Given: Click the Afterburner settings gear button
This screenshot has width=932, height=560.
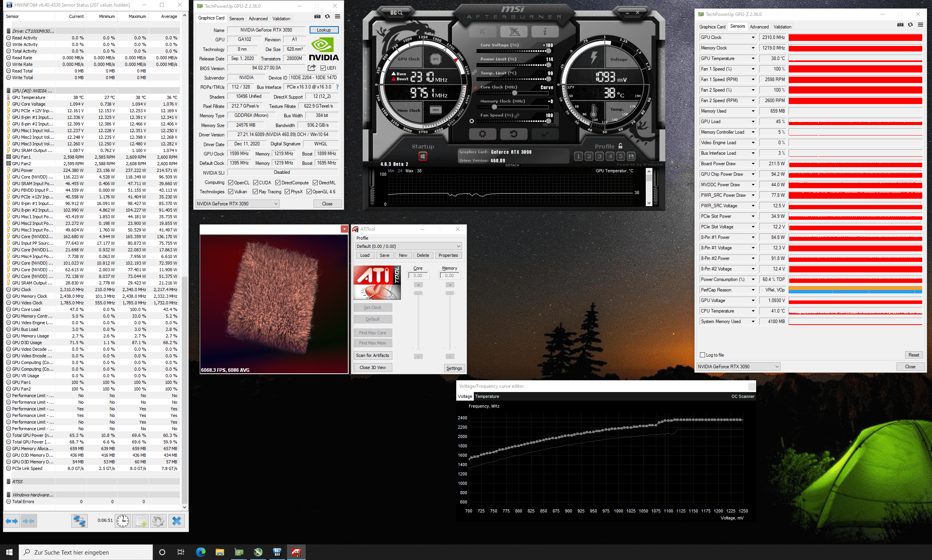Looking at the screenshot, I should pos(482,134).
